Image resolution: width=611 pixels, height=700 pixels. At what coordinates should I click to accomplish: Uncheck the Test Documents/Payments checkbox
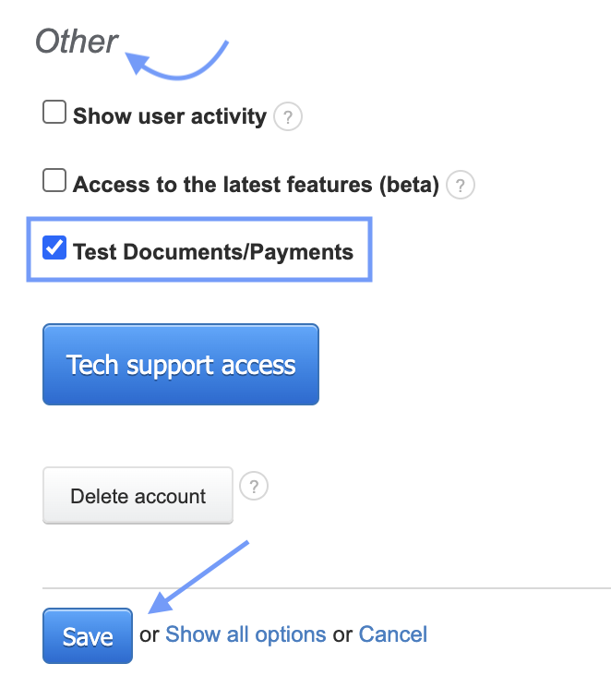55,248
